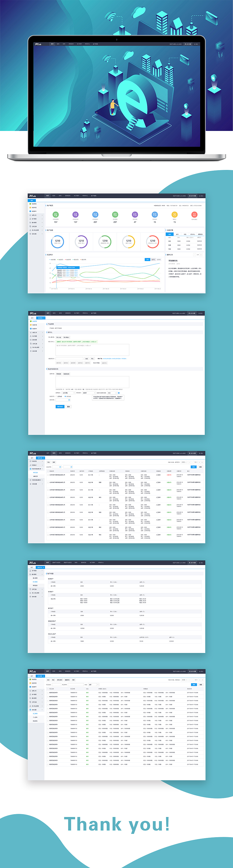This screenshot has height=868, width=233.
Task: Click 重置 next to the submit button
Action: [x=68, y=407]
